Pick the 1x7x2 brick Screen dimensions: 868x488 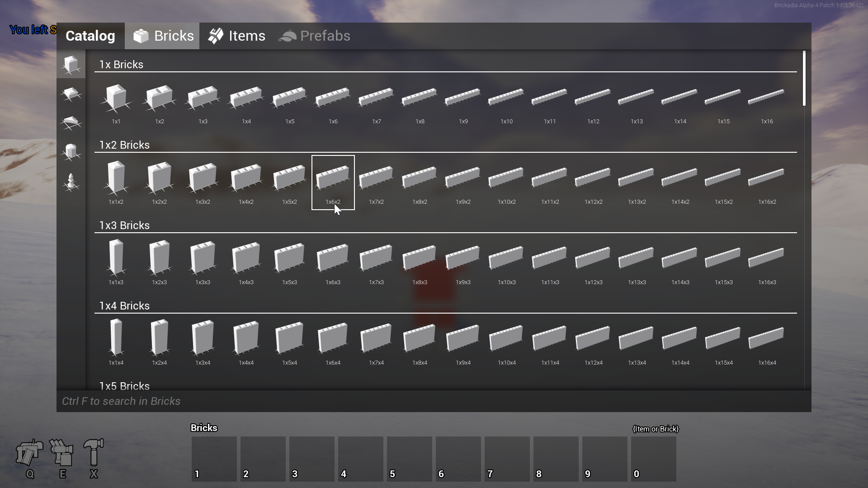[x=377, y=183]
